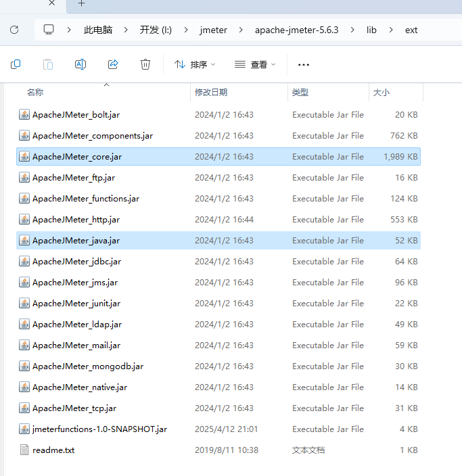
Task: Sort files by 名称 column header
Action: [x=35, y=92]
